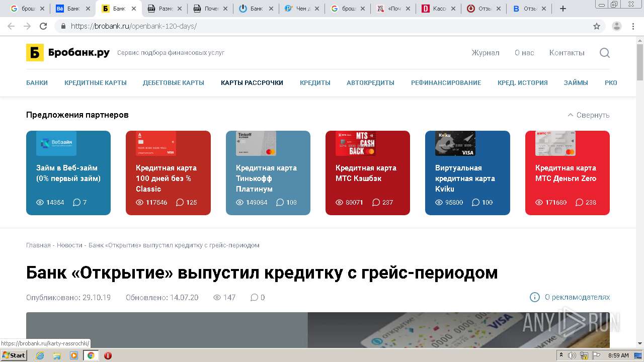Image resolution: width=644 pixels, height=362 pixels.
Task: Launch Internet Explorer from taskbar
Action: coord(40,355)
